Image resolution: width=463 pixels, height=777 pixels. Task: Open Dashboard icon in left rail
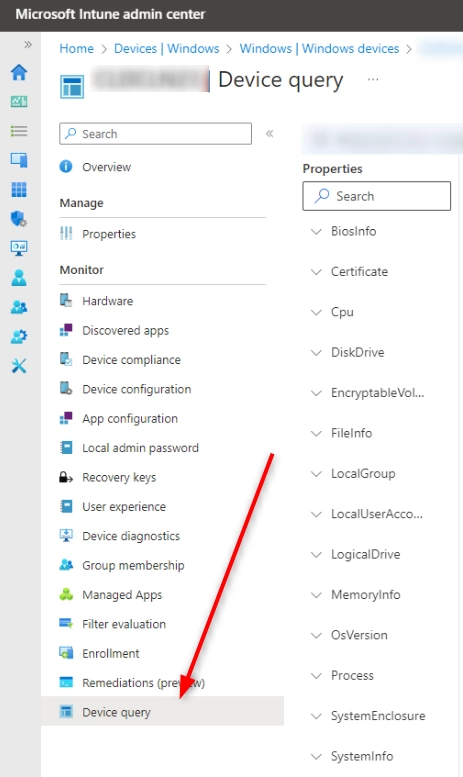point(19,102)
